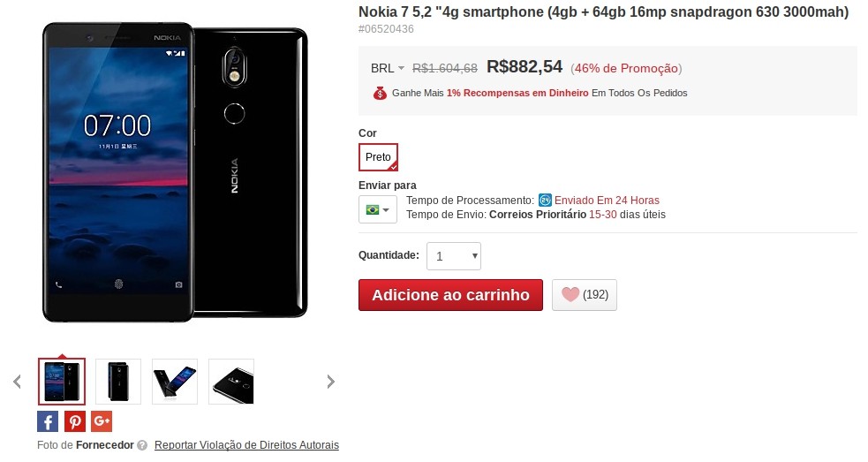Open the Brazil flag country dropdown
This screenshot has height=462, width=868.
coord(378,210)
